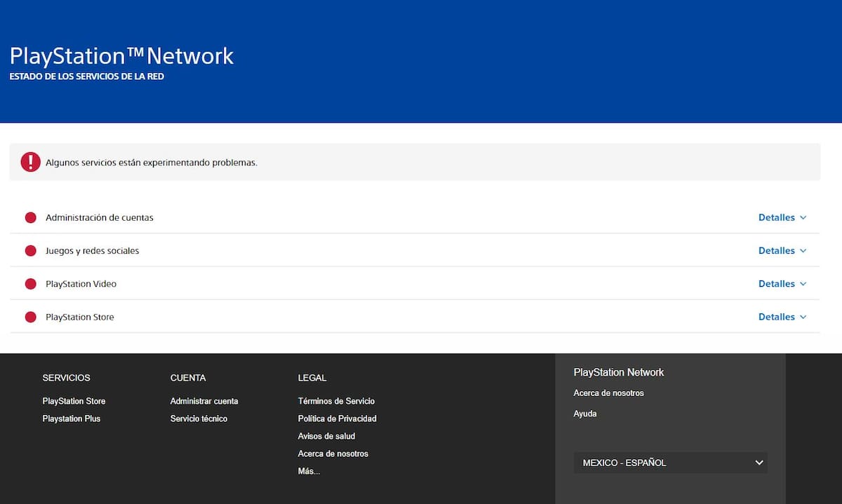The height and width of the screenshot is (504, 842).
Task: Select the PlayStation Store service row label
Action: [x=80, y=317]
